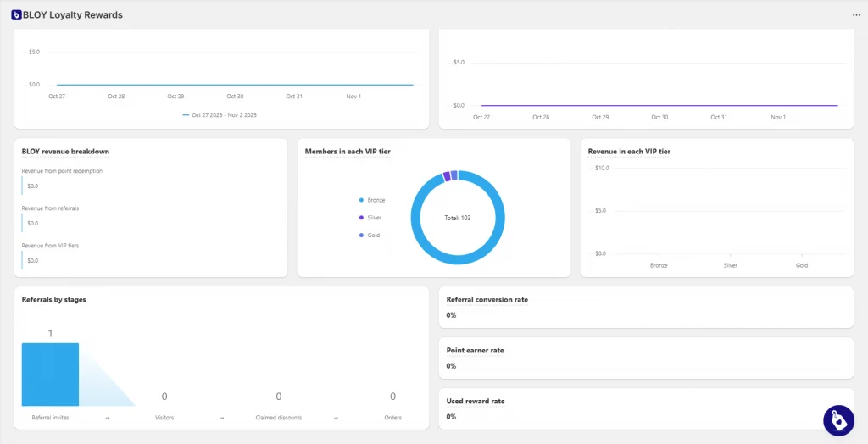The height and width of the screenshot is (444, 868).
Task: Click the 'Orders' stage label
Action: point(393,418)
